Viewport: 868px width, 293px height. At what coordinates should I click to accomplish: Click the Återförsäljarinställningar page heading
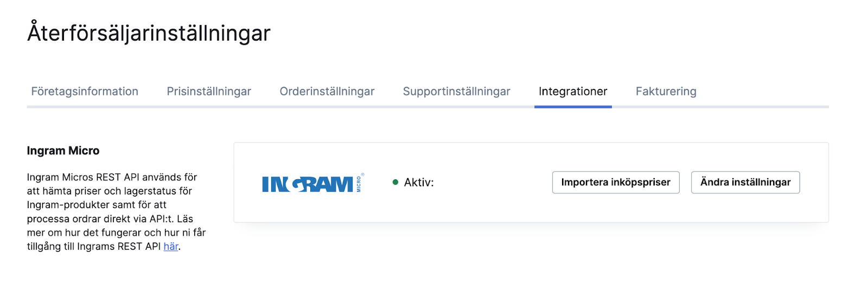coord(149,32)
